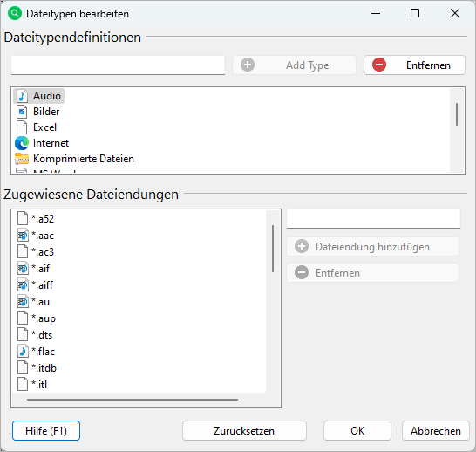Select the *.aiff extension entry
This screenshot has height=452, width=476.
coord(43,285)
